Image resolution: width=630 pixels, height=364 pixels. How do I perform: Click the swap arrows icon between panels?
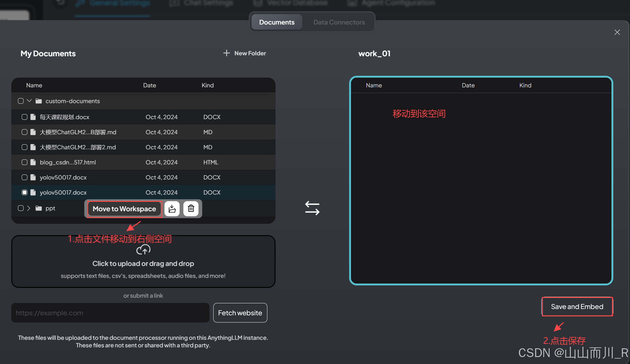[x=312, y=208]
